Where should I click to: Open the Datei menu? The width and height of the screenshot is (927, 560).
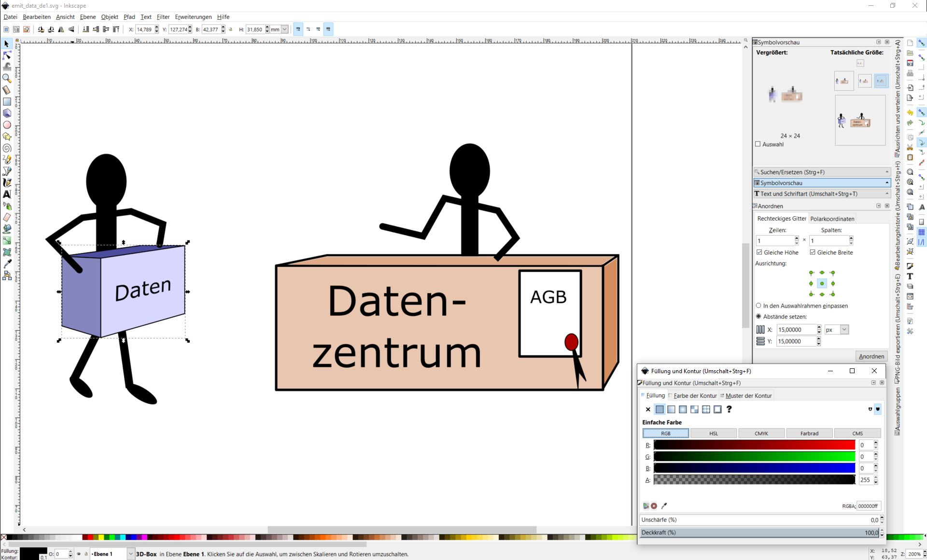pyautogui.click(x=10, y=17)
